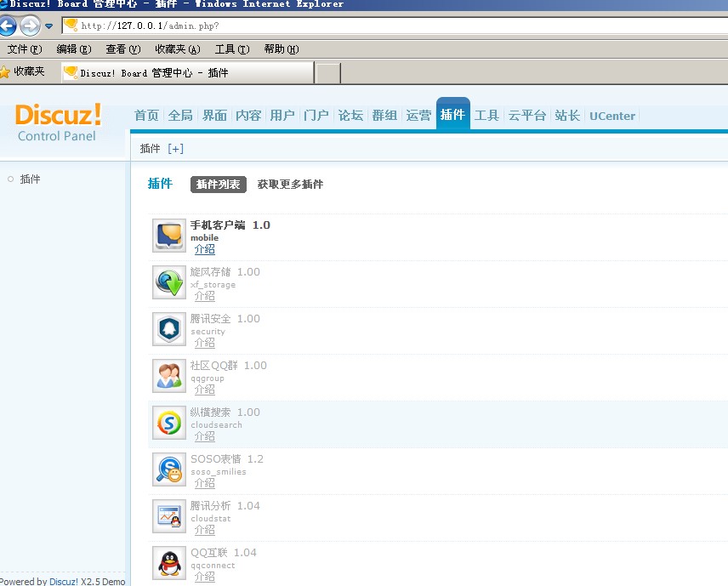Go to the 工具 admin section

pos(486,115)
